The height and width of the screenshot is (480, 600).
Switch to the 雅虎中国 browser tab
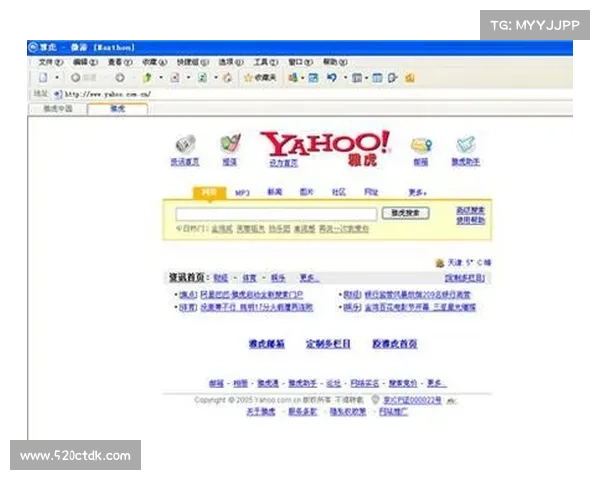[x=58, y=108]
